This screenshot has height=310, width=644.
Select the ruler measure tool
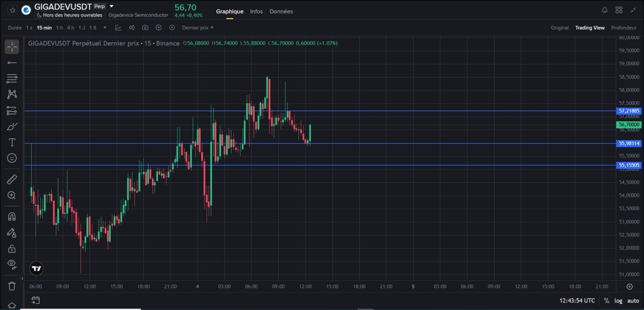tap(12, 179)
